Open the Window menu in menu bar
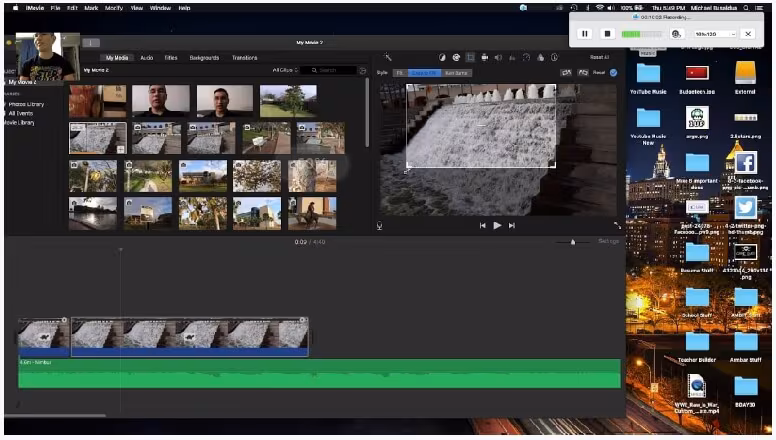This screenshot has width=776, height=440. 160,8
